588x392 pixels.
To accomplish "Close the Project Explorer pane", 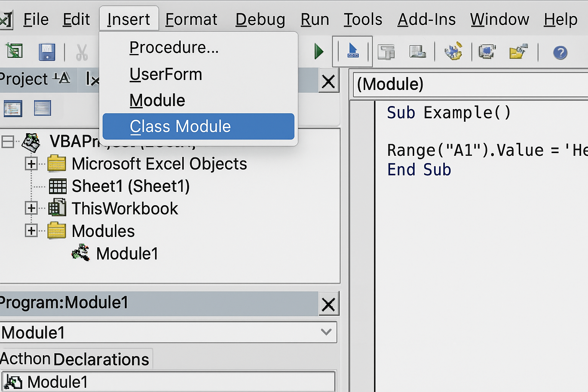I will [x=328, y=82].
